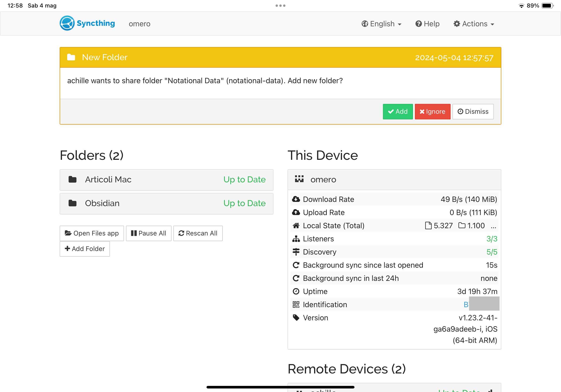Click the English globe icon
The width and height of the screenshot is (561, 392).
point(365,24)
